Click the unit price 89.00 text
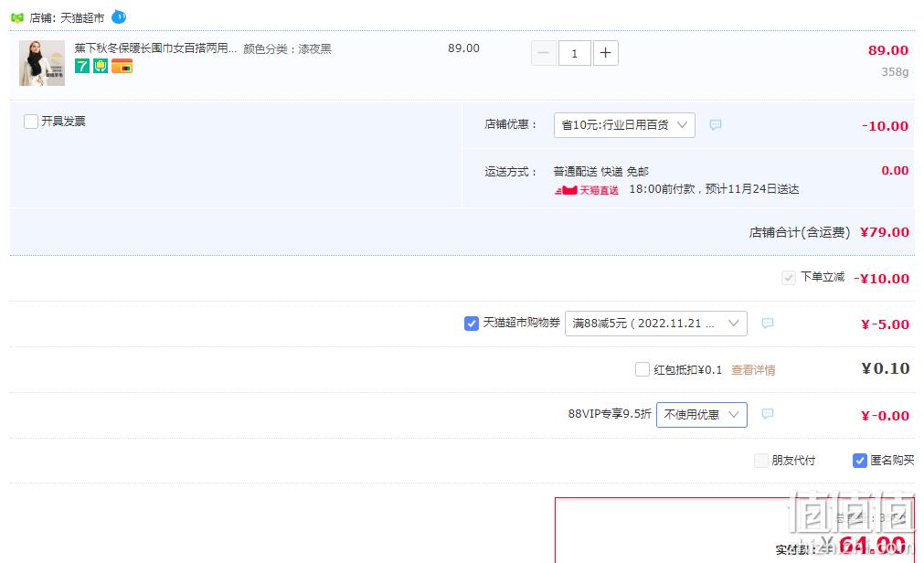This screenshot has height=563, width=924. point(463,48)
